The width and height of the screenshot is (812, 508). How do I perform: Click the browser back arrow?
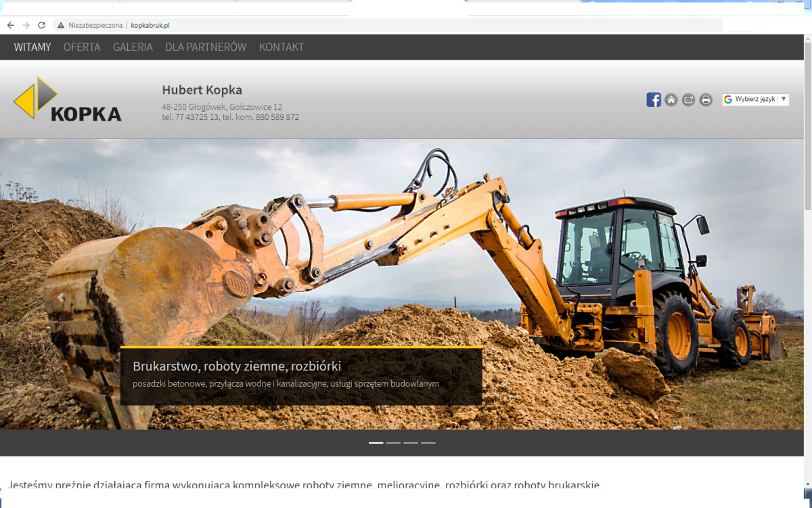pyautogui.click(x=10, y=25)
